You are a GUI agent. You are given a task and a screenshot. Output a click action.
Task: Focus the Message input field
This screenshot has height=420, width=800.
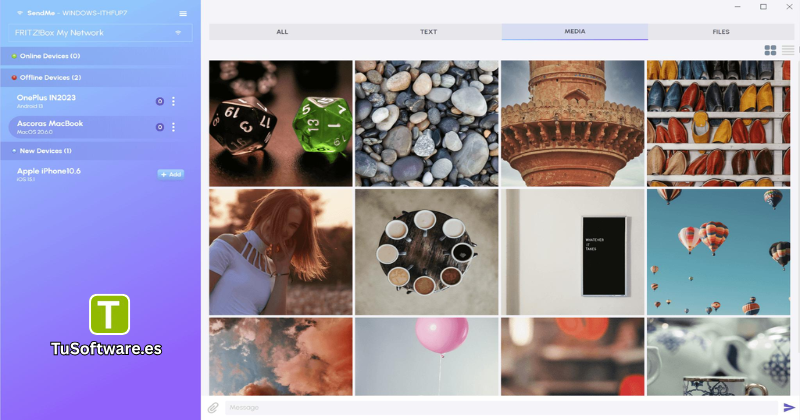click(x=502, y=408)
